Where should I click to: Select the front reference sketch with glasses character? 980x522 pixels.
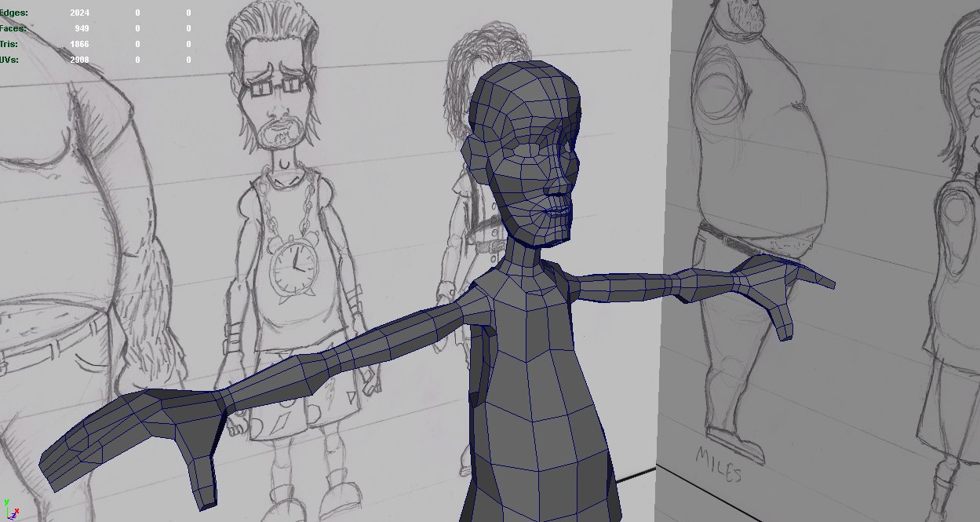294,259
